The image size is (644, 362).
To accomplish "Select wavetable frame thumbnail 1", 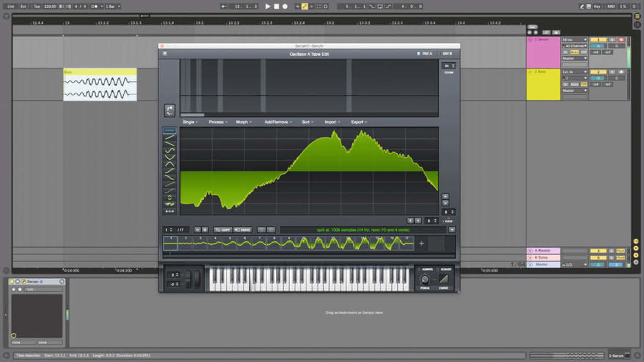I will coord(170,243).
